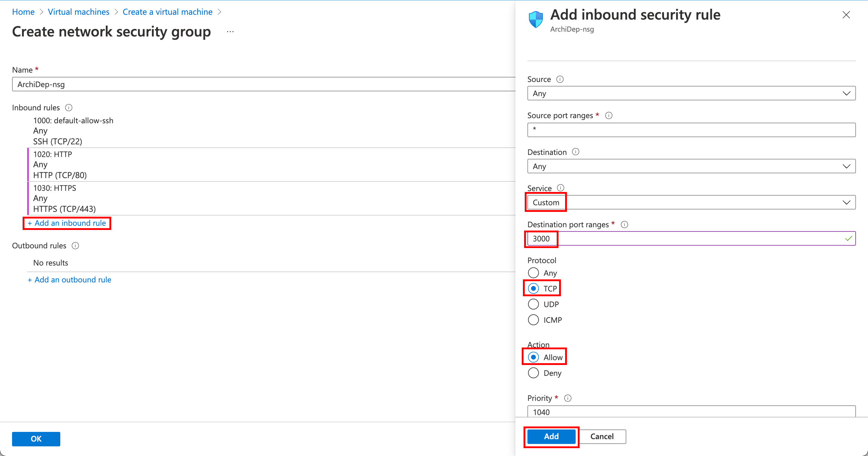
Task: Select the ICMP protocol option
Action: (x=533, y=320)
